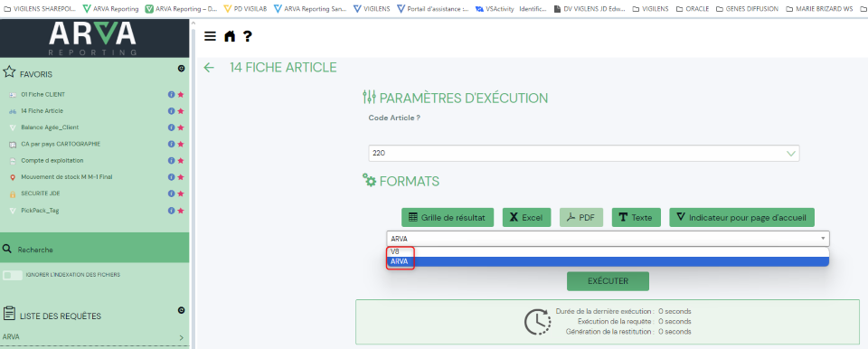Open PickPack_Tag favorite

[x=40, y=211]
